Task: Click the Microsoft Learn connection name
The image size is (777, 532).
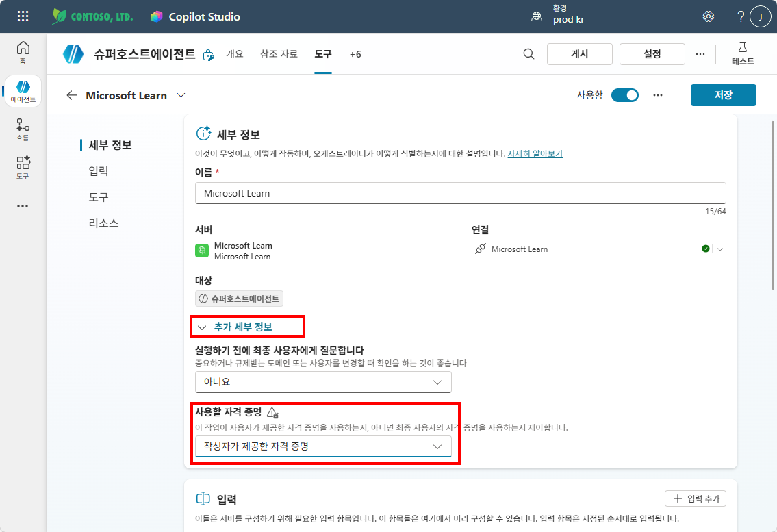Action: 520,249
